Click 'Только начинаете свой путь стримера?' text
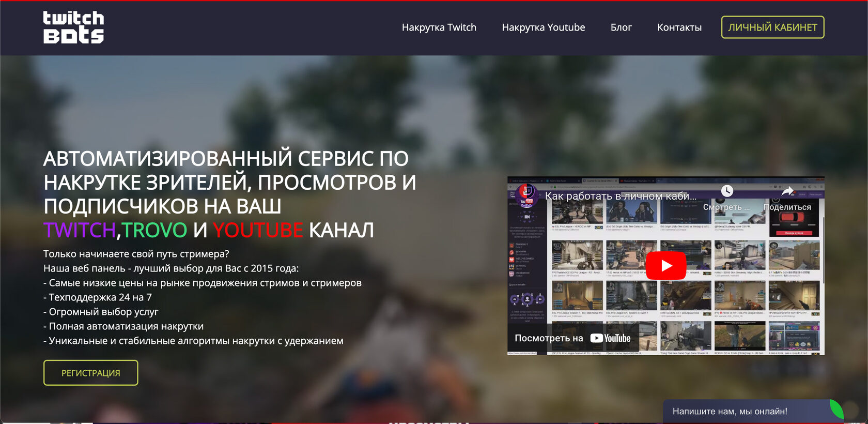The width and height of the screenshot is (868, 424). [136, 254]
